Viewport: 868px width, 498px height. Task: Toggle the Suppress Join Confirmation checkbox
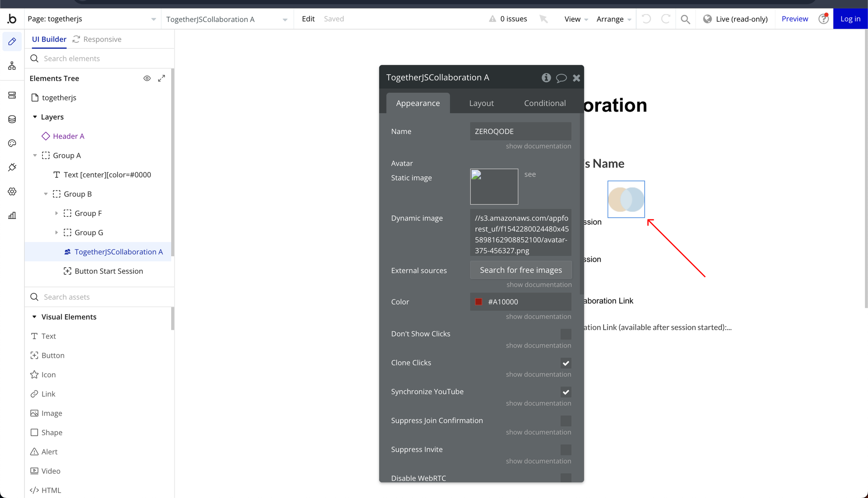point(566,421)
